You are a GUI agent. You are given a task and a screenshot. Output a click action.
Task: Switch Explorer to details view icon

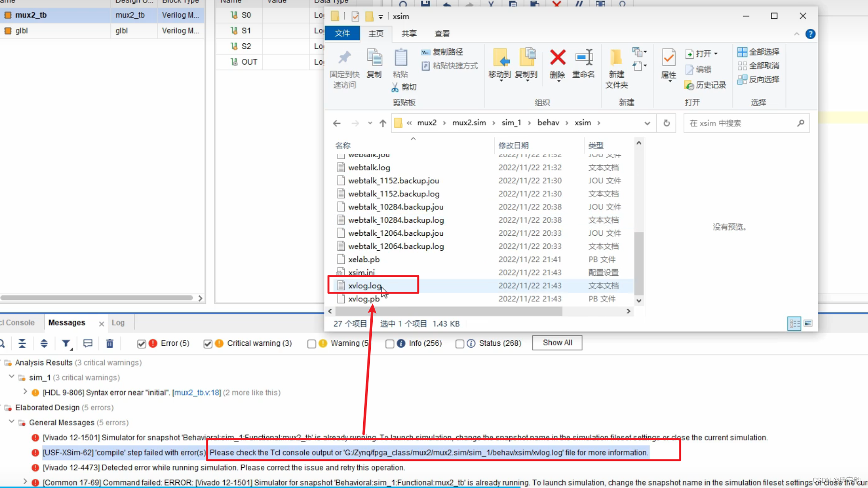pyautogui.click(x=794, y=324)
